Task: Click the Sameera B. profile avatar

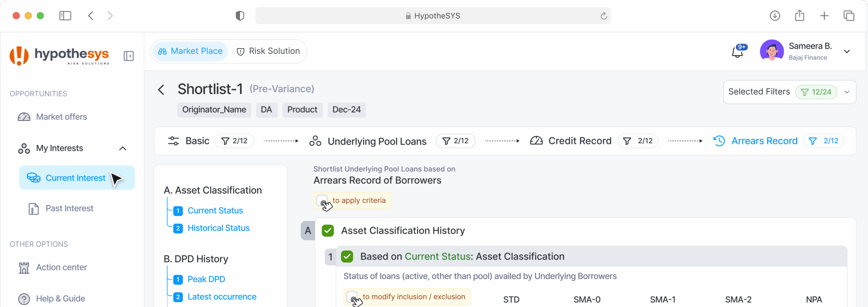Action: (x=771, y=52)
